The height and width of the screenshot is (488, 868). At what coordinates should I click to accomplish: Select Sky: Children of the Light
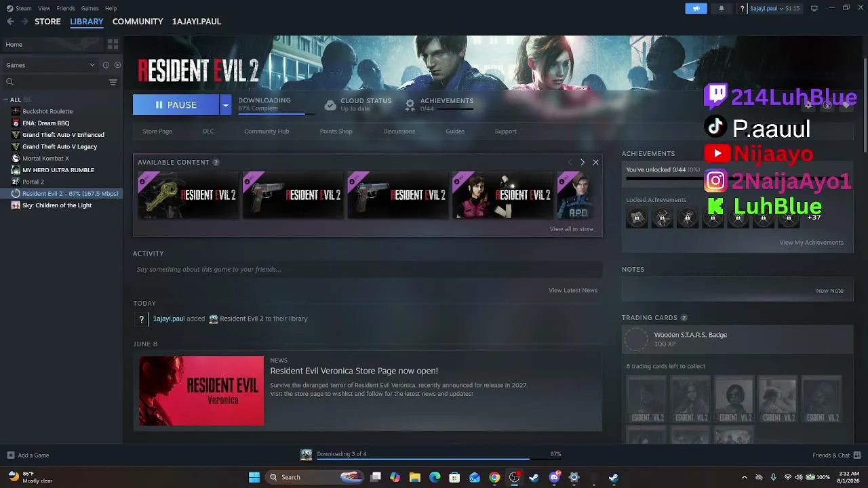coord(57,205)
